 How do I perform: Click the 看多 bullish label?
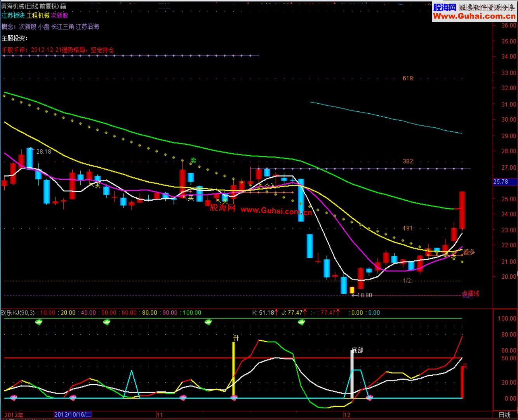469,252
